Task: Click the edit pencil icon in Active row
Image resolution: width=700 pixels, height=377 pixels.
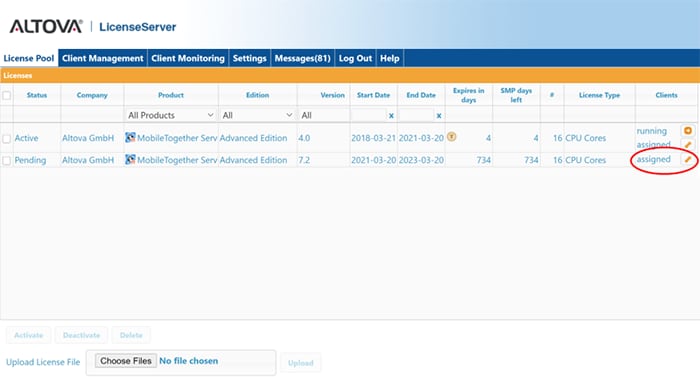Action: click(x=688, y=144)
